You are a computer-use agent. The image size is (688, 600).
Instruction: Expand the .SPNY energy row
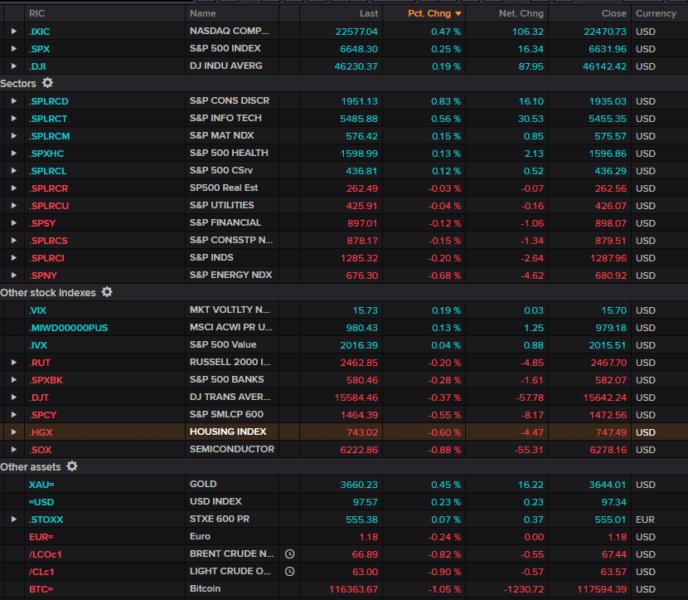14,275
